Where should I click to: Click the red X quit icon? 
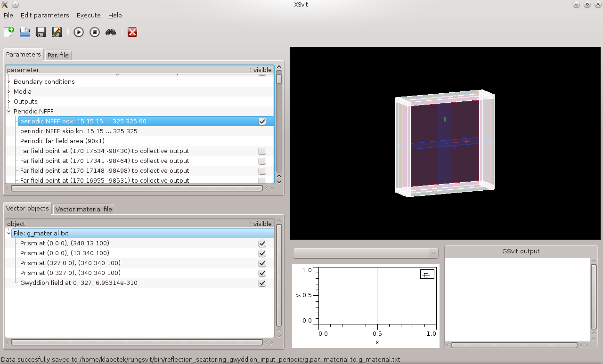pos(132,32)
